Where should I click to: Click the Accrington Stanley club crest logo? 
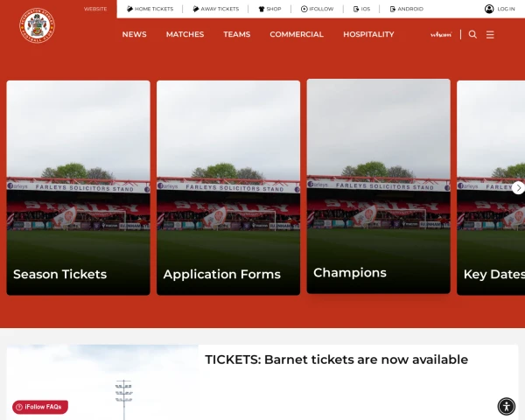point(37,25)
